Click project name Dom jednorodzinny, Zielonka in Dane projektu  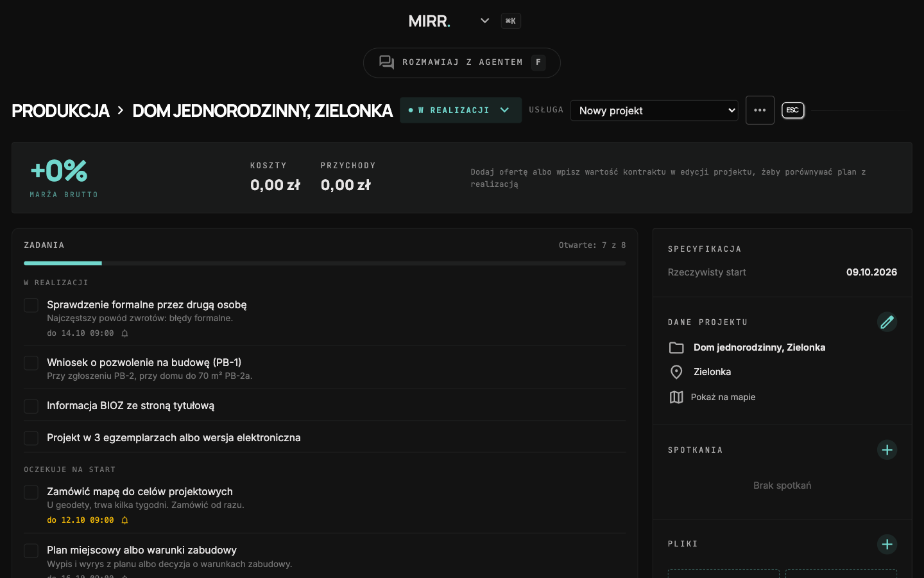tap(759, 347)
